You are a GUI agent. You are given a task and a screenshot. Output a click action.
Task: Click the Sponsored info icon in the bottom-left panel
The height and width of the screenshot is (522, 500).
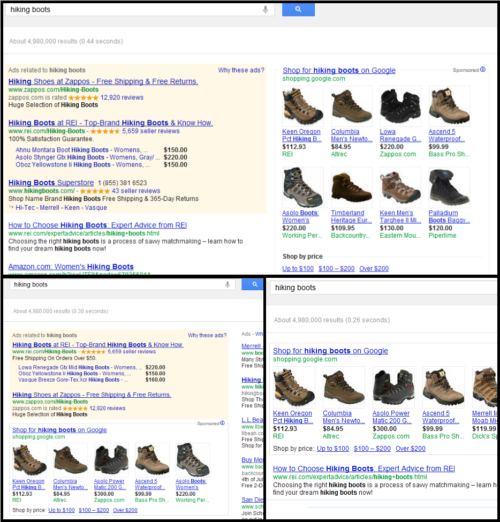tap(222, 423)
